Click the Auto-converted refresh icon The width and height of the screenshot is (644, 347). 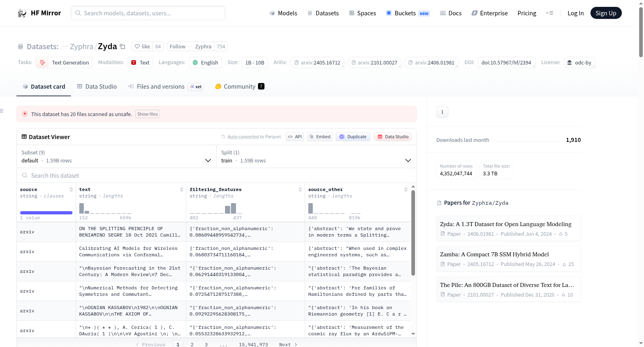[223, 137]
